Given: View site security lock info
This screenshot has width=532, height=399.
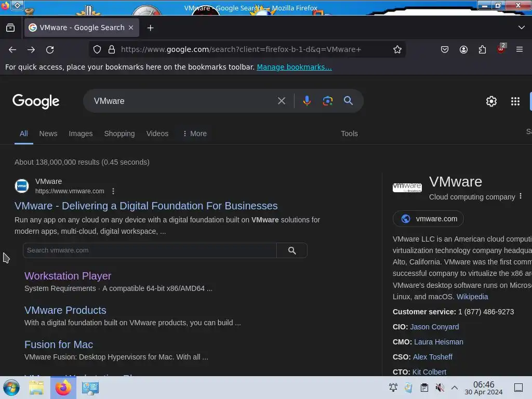Looking at the screenshot, I should click(x=112, y=49).
